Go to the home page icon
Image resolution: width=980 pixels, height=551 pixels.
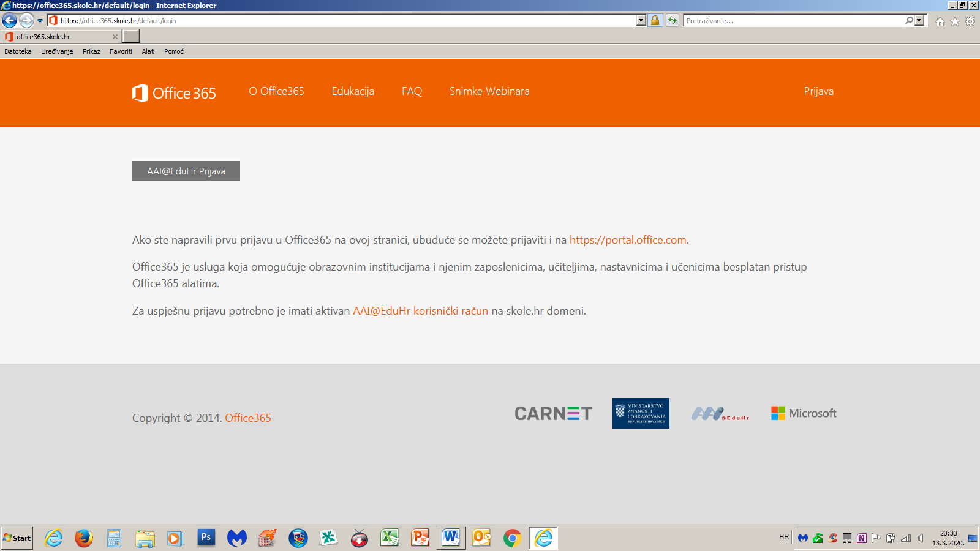click(x=940, y=21)
